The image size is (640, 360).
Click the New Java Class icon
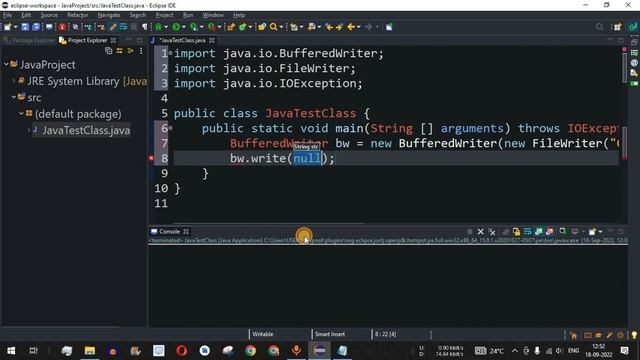(243, 27)
